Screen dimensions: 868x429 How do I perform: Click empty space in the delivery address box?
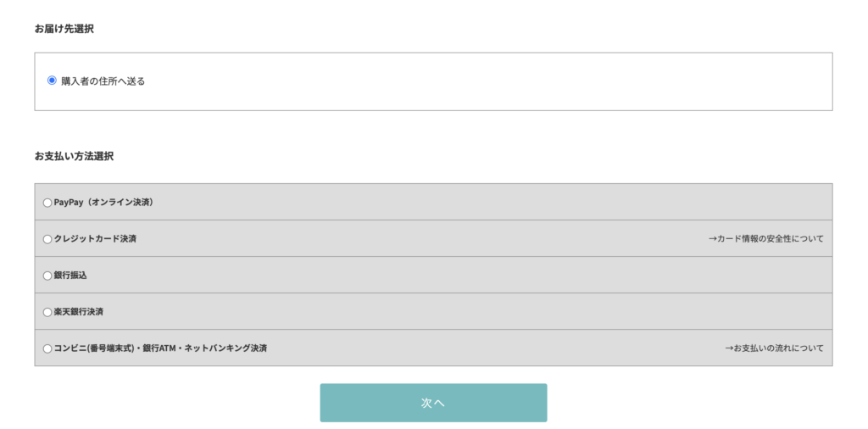point(509,81)
